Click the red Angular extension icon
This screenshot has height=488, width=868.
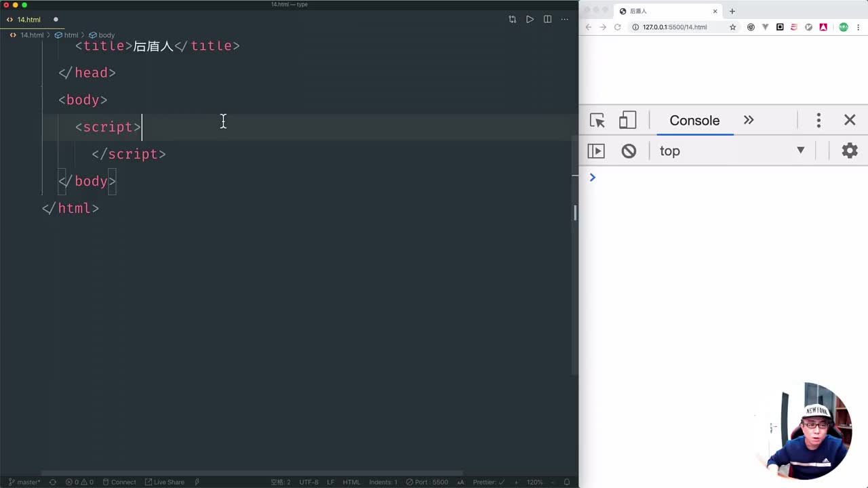coord(823,27)
